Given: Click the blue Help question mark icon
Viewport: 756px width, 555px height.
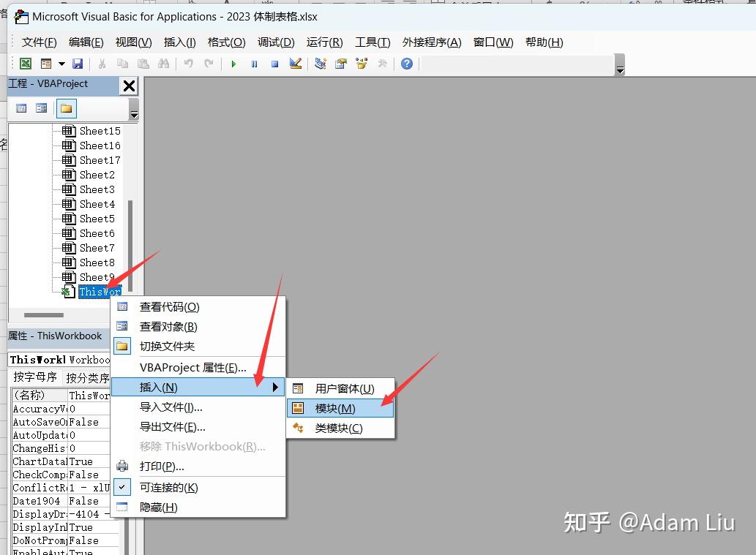Looking at the screenshot, I should pyautogui.click(x=407, y=64).
